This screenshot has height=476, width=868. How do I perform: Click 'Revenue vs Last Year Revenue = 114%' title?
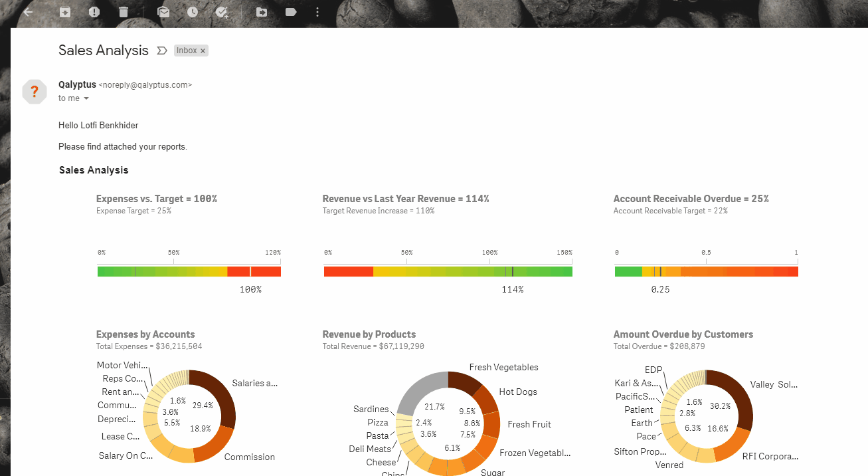(406, 199)
